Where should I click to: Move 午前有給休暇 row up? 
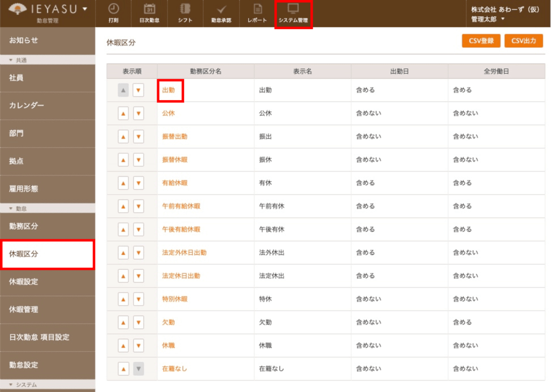(x=123, y=206)
